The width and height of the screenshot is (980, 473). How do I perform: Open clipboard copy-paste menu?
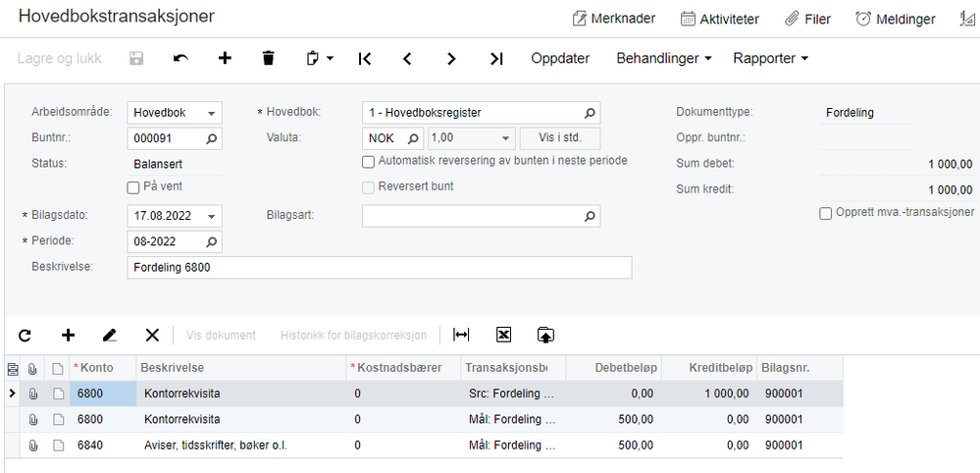[x=320, y=58]
